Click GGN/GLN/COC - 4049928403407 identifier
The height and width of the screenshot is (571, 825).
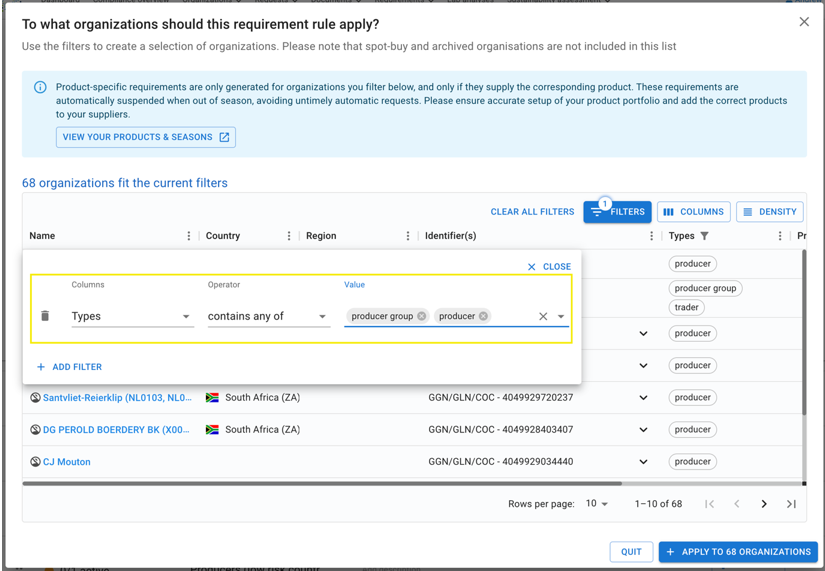(x=500, y=430)
